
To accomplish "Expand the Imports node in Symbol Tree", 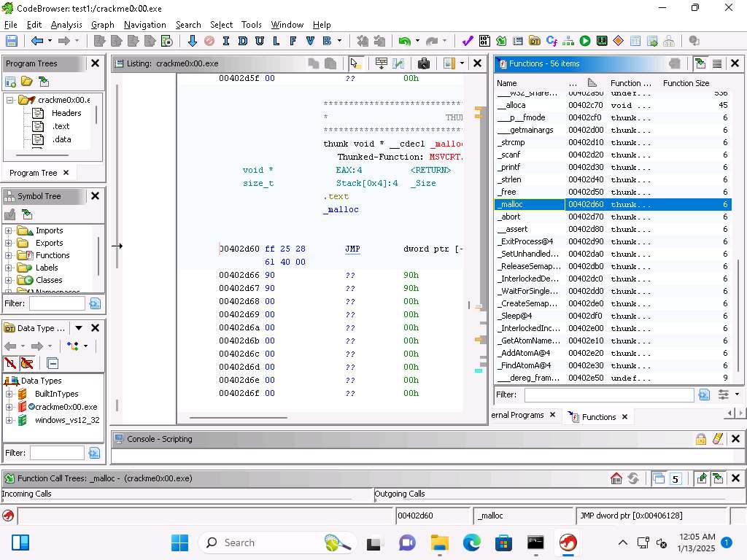I will point(9,230).
